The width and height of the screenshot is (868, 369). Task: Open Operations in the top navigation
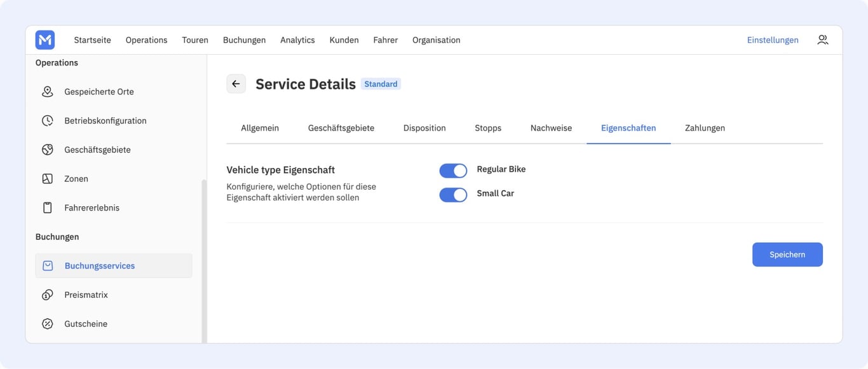(x=146, y=40)
